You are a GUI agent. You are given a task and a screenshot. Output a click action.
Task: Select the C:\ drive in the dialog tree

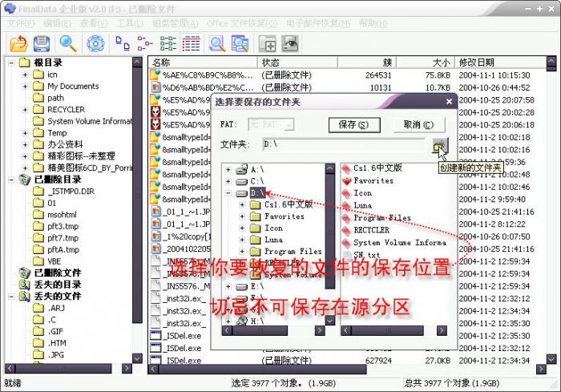[257, 181]
